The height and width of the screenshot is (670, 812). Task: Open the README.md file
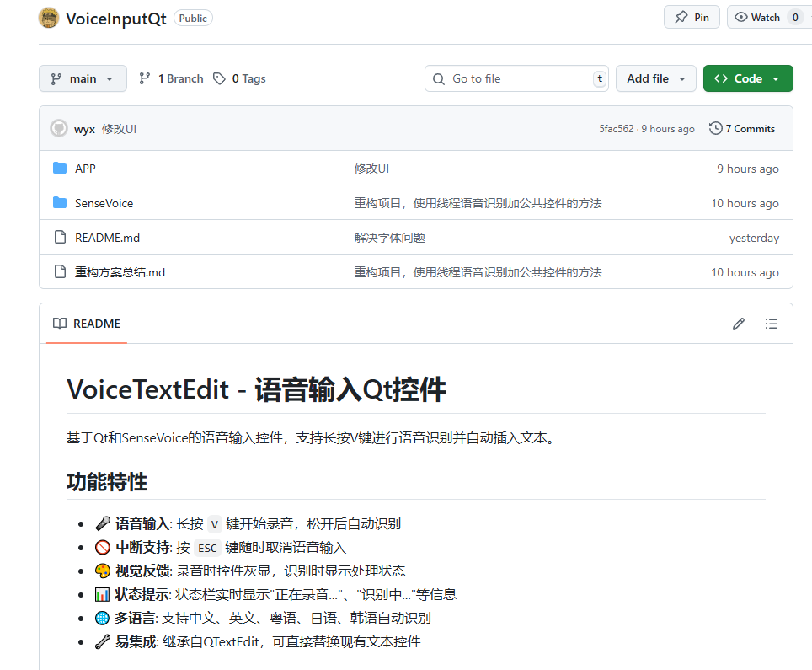pyautogui.click(x=107, y=238)
